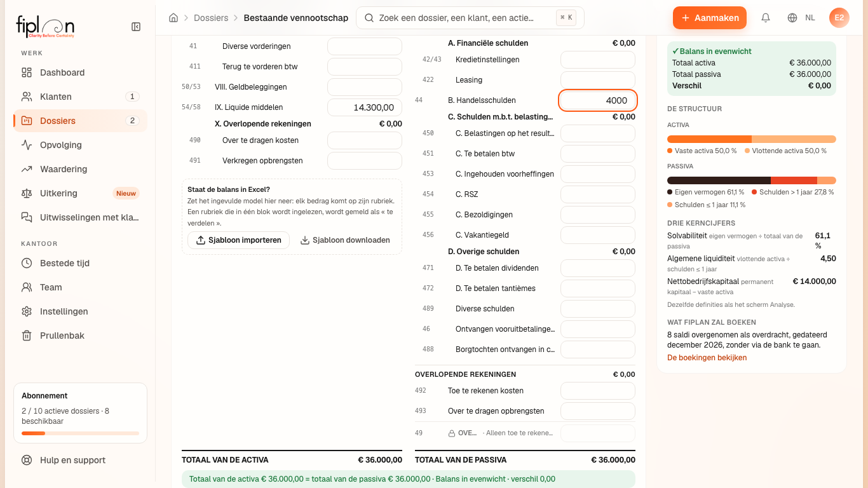Focus the search box for dossiers and clients
868x488 pixels.
point(470,18)
